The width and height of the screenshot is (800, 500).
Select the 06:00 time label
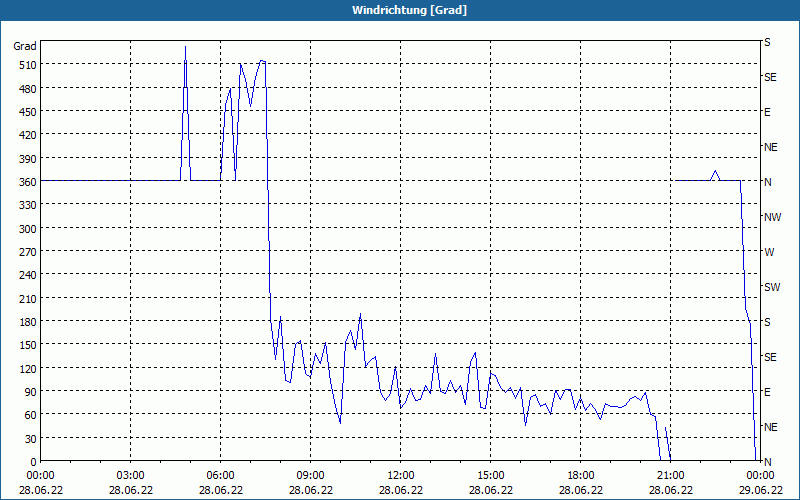(220, 475)
